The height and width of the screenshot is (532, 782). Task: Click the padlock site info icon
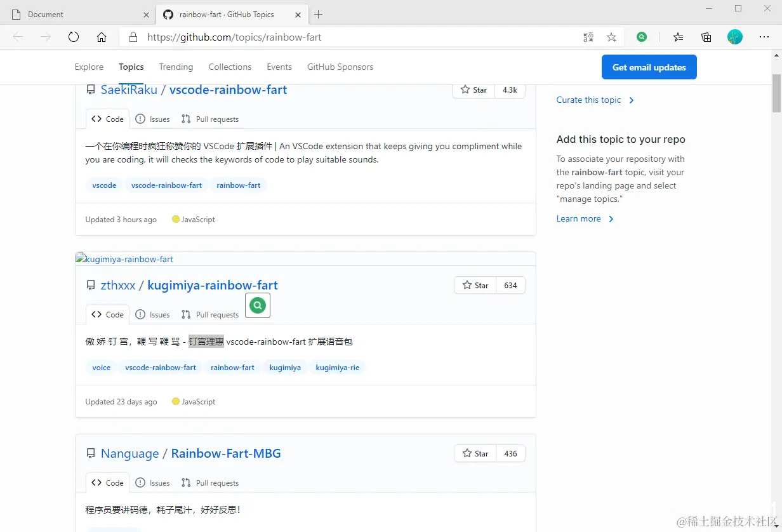(133, 37)
